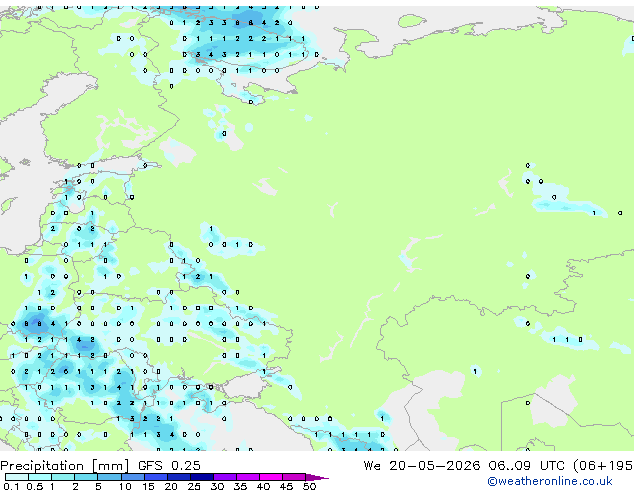Viewport: 634px width, 490px height.
Task: Click the 1–2 mm legend color swatch
Action: tap(63, 477)
